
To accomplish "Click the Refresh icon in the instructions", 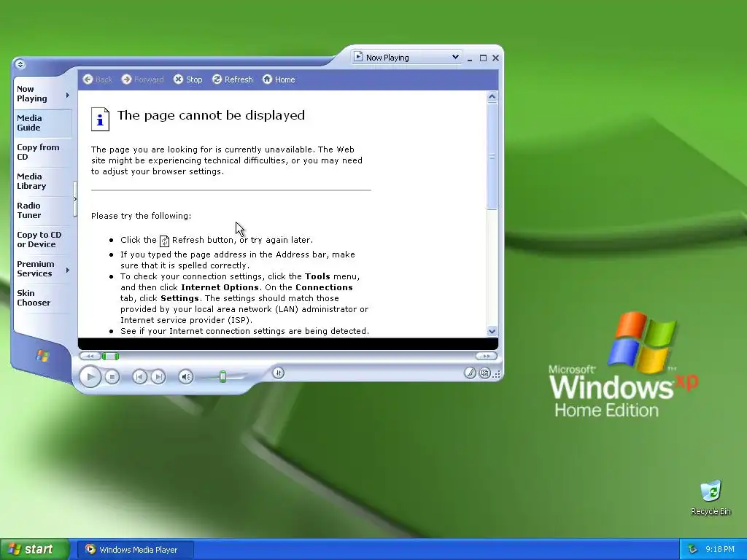I will [164, 241].
